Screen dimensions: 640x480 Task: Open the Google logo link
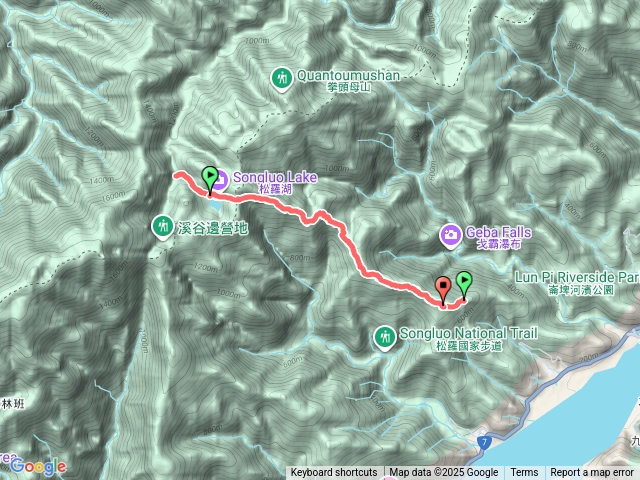(x=38, y=467)
